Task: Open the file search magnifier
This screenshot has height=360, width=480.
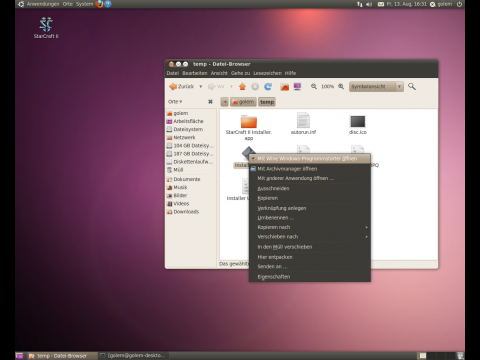Action: pos(412,87)
